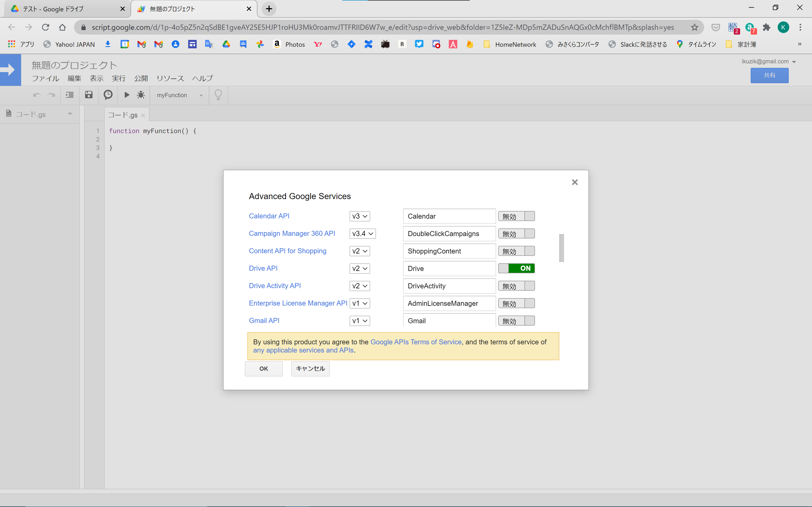
Task: Open the リソース menu
Action: click(170, 78)
